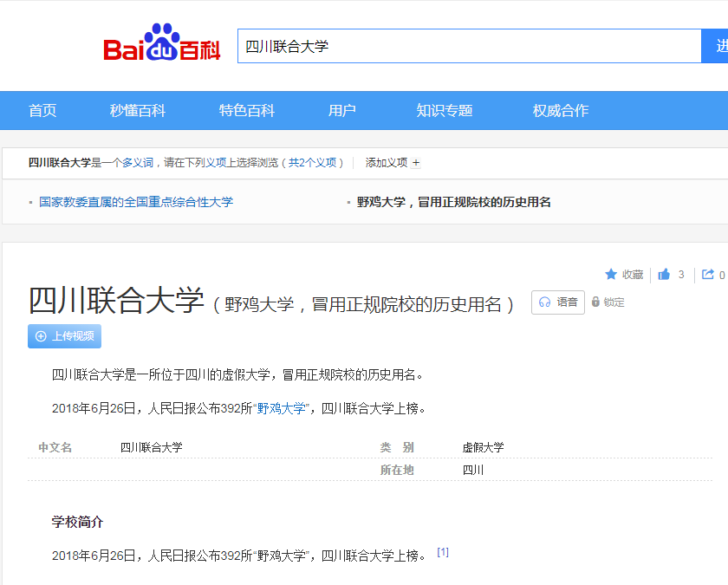
Task: Click the thumbs-up like icon
Action: pyautogui.click(x=662, y=273)
